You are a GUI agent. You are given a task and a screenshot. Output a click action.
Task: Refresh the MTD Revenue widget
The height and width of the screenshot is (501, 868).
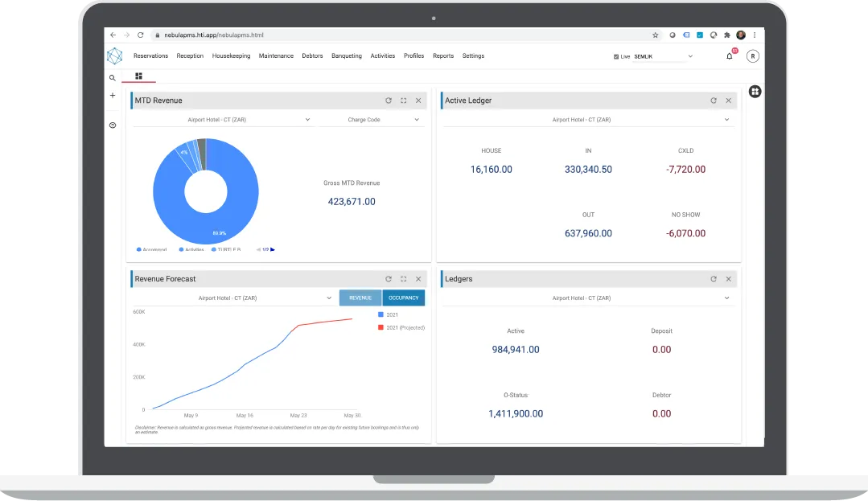[389, 101]
